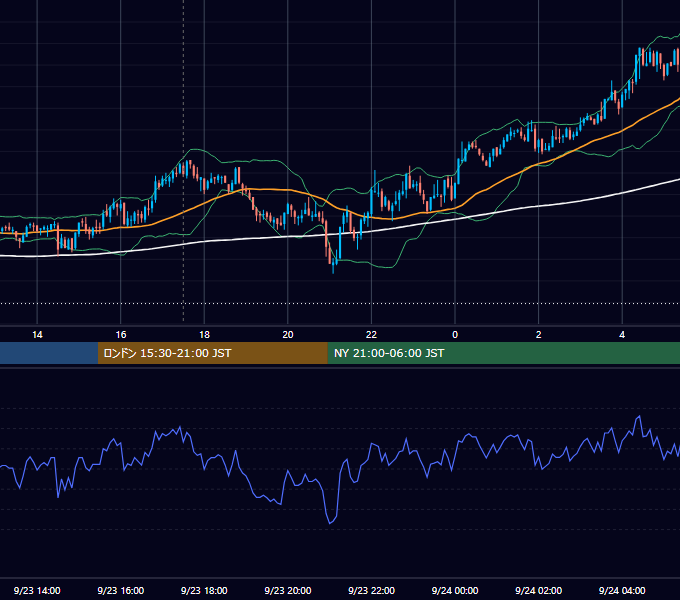Click the hour label 18 on time axis

click(204, 335)
